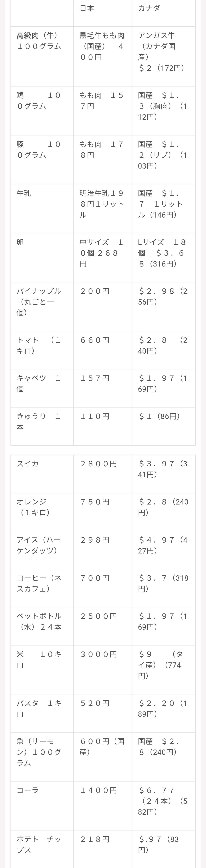
Task: Click the 黒毛牛もも肉 400円 cell
Action: [103, 56]
